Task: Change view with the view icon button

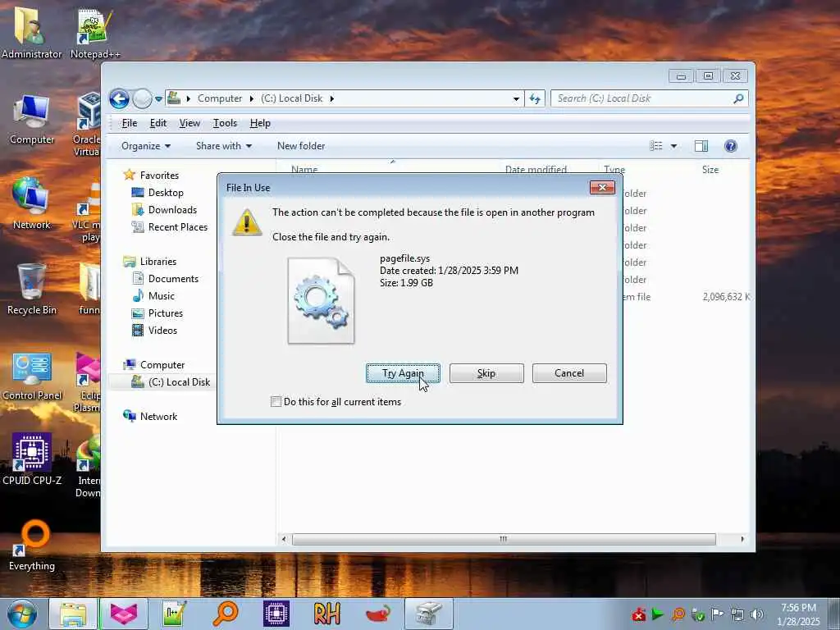Action: pyautogui.click(x=656, y=146)
